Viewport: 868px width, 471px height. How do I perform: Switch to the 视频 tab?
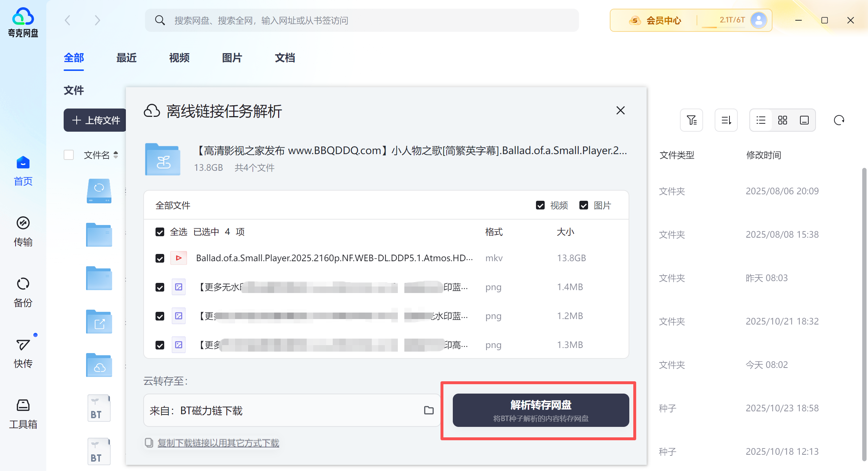pos(179,58)
